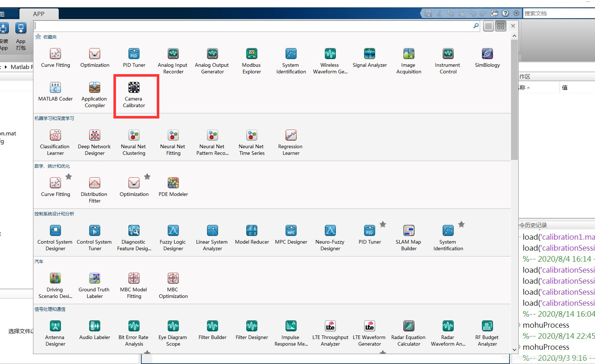
Task: Open Classification Learner app
Action: click(x=55, y=142)
